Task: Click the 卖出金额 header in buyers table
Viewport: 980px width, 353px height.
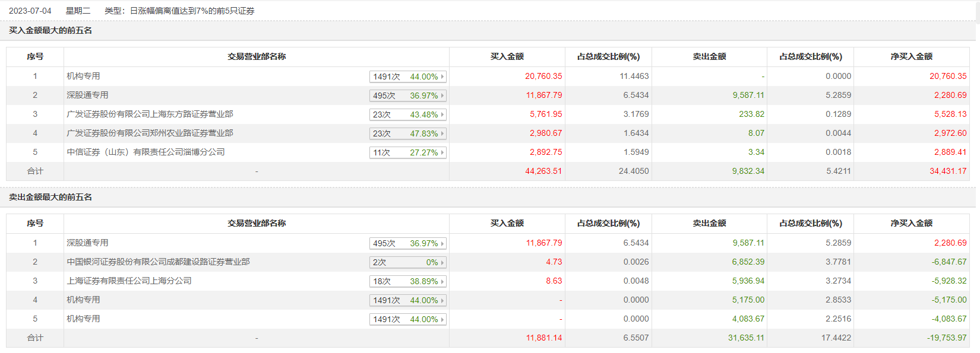Action: pyautogui.click(x=709, y=57)
